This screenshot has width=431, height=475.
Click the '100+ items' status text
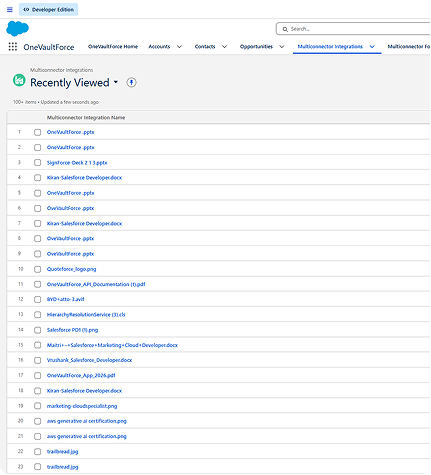coord(25,102)
